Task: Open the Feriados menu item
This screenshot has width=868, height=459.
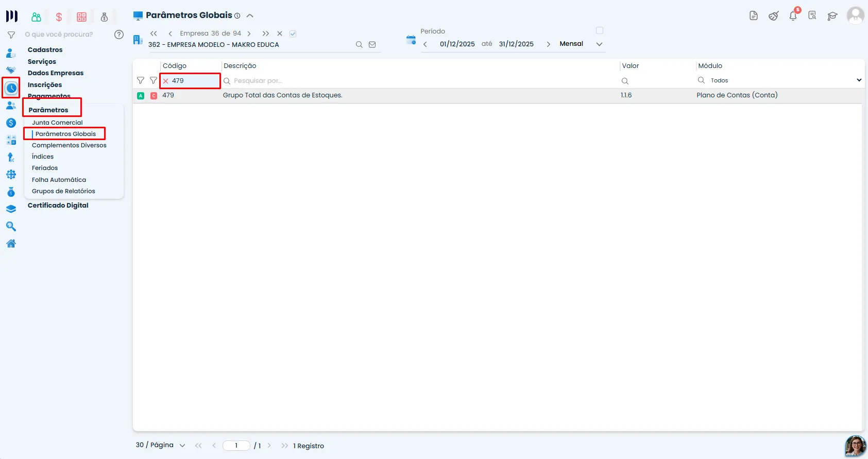Action: tap(45, 168)
